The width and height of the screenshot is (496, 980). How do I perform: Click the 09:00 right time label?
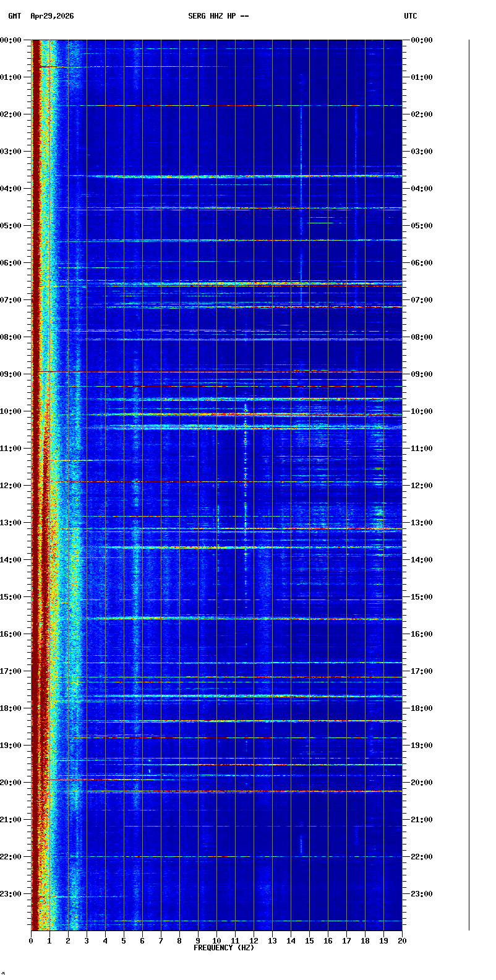[422, 374]
